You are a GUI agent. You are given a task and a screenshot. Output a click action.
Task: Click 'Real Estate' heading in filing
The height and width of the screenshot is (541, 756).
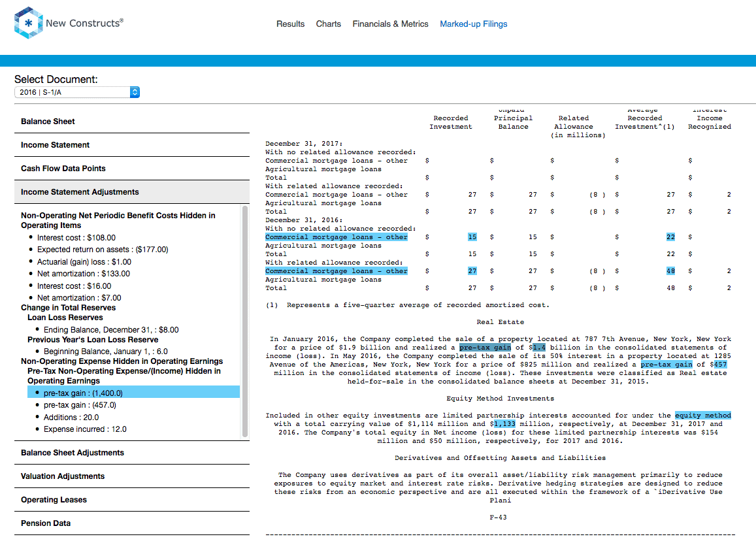pos(501,322)
